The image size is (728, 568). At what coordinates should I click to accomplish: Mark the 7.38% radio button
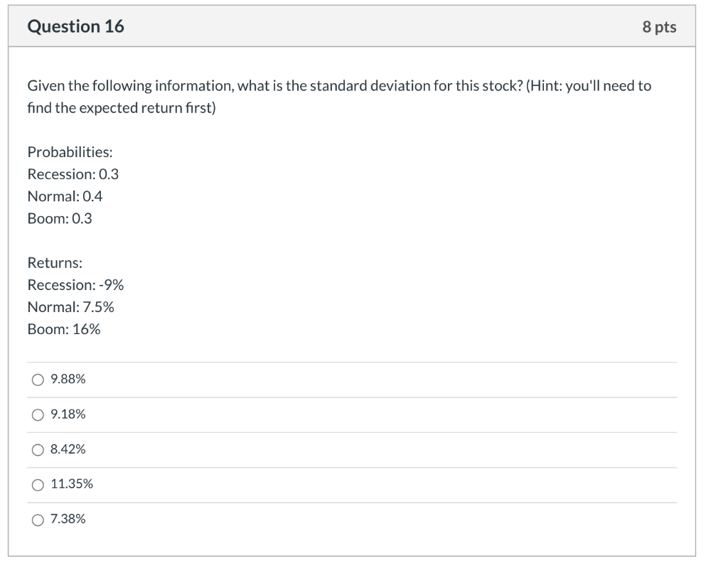pyautogui.click(x=37, y=520)
